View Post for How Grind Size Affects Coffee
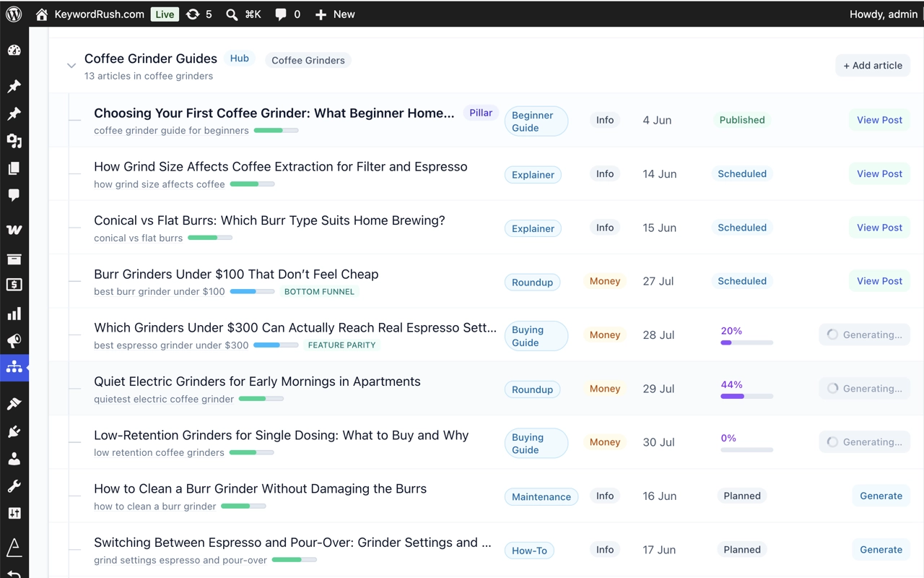 (x=879, y=173)
